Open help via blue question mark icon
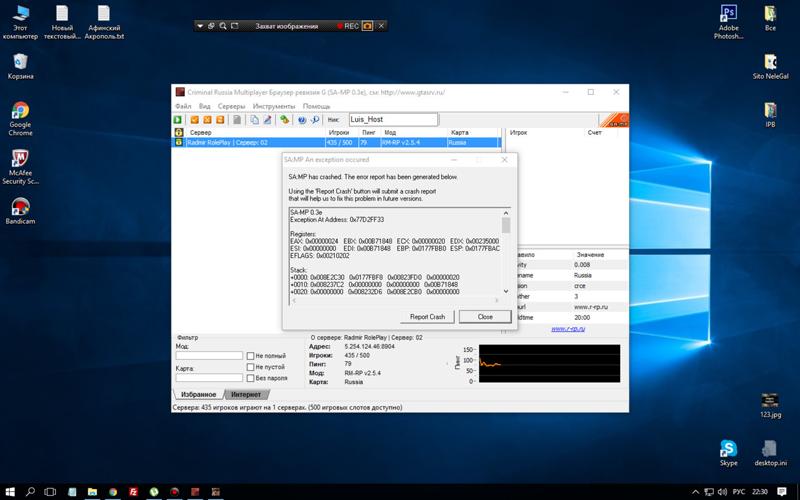Screen dimensions: 800x500 (x=302, y=119)
